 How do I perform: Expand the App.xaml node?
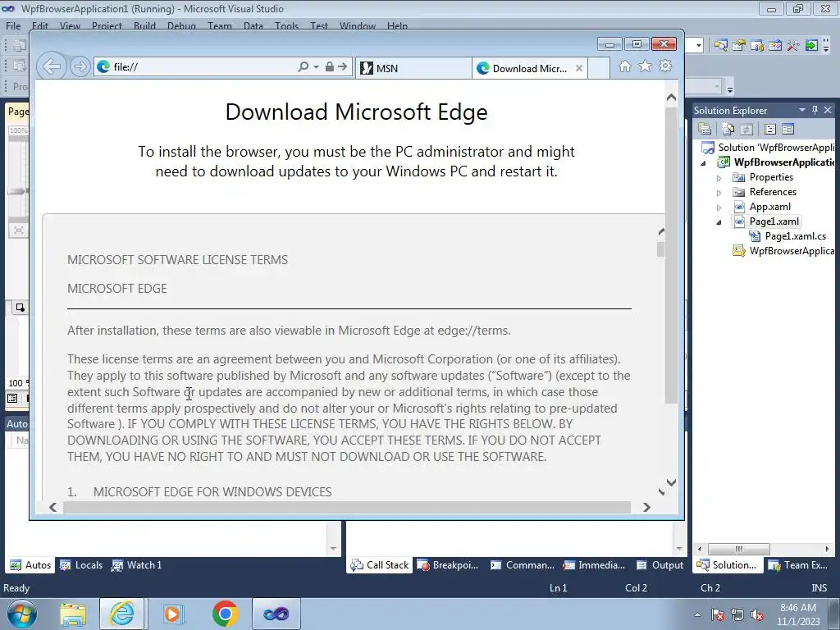click(x=719, y=208)
